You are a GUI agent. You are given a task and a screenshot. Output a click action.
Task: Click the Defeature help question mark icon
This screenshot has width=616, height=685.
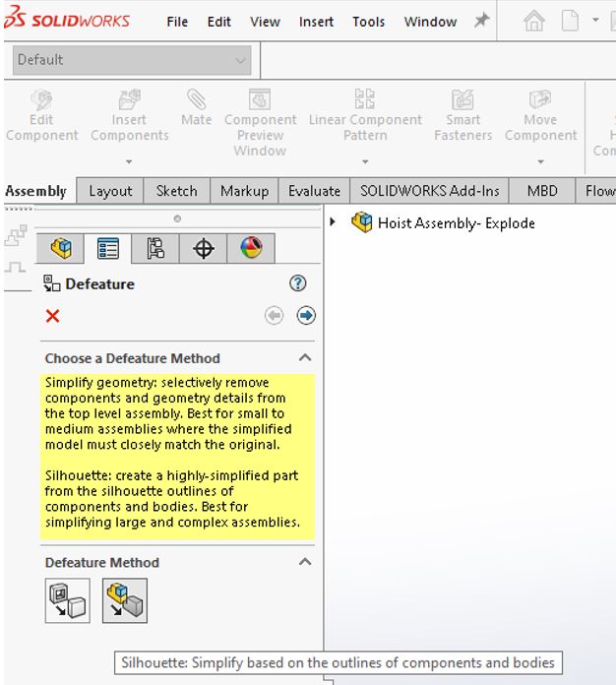298,283
